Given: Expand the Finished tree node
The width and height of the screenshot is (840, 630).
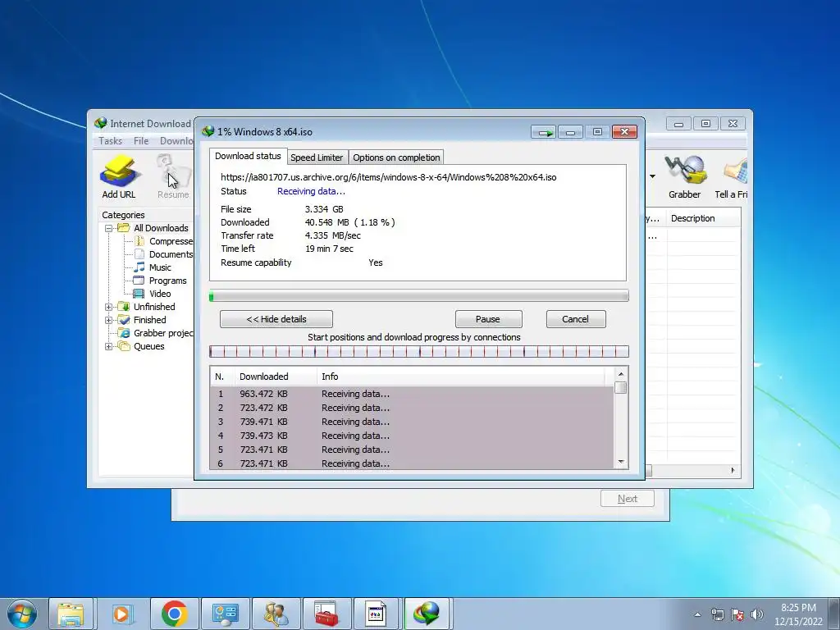Looking at the screenshot, I should pos(109,321).
